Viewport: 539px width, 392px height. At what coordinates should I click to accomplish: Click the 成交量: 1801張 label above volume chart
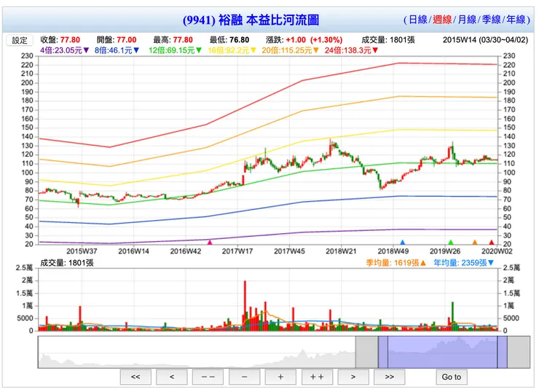point(67,263)
